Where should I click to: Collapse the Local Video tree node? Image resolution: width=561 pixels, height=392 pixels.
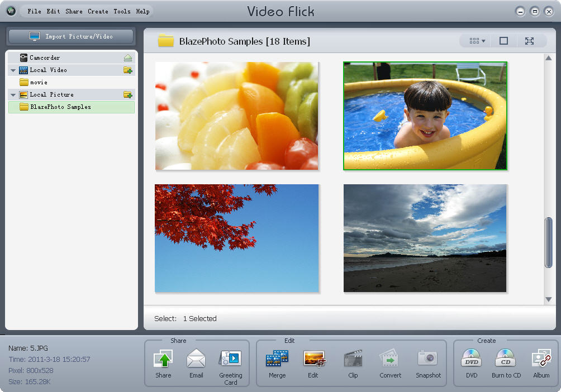tap(13, 70)
